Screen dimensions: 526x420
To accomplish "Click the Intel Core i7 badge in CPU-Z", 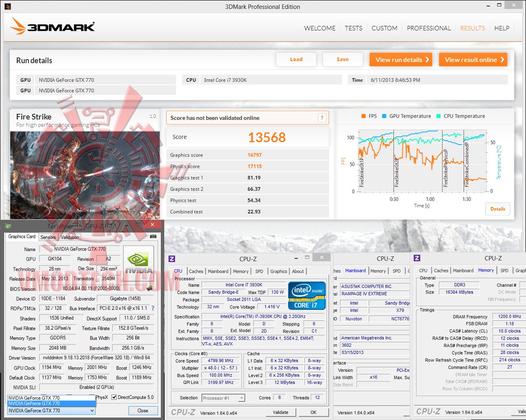I will point(307,296).
